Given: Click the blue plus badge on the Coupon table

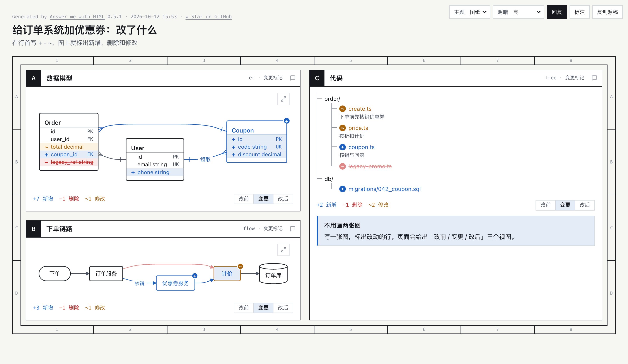Looking at the screenshot, I should pos(287,121).
